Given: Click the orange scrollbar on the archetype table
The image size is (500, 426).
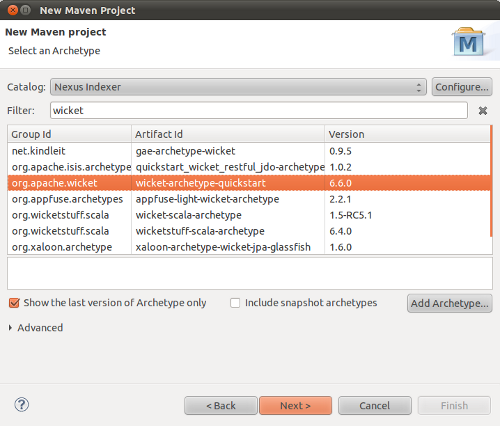Looking at the screenshot, I should coord(491,181).
